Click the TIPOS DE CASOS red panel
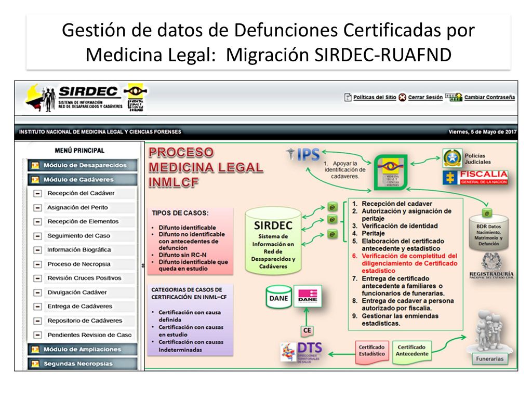The width and height of the screenshot is (532, 399). pos(190,241)
